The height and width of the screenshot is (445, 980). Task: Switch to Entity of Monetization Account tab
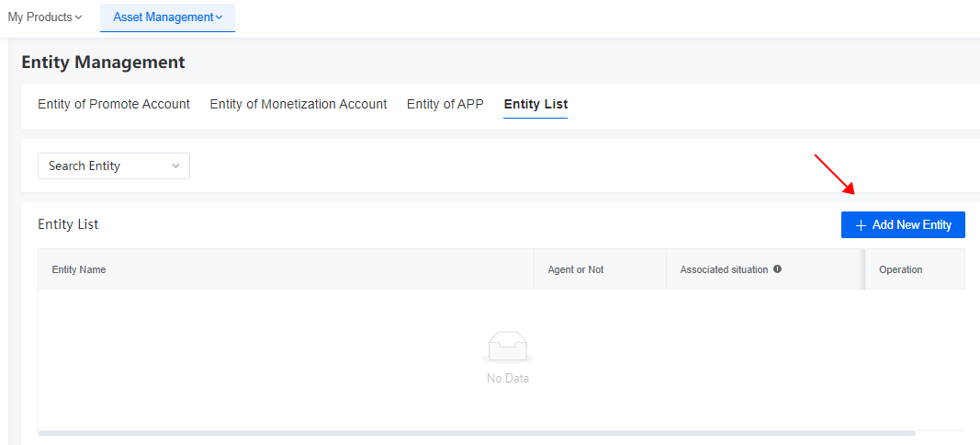tap(299, 104)
